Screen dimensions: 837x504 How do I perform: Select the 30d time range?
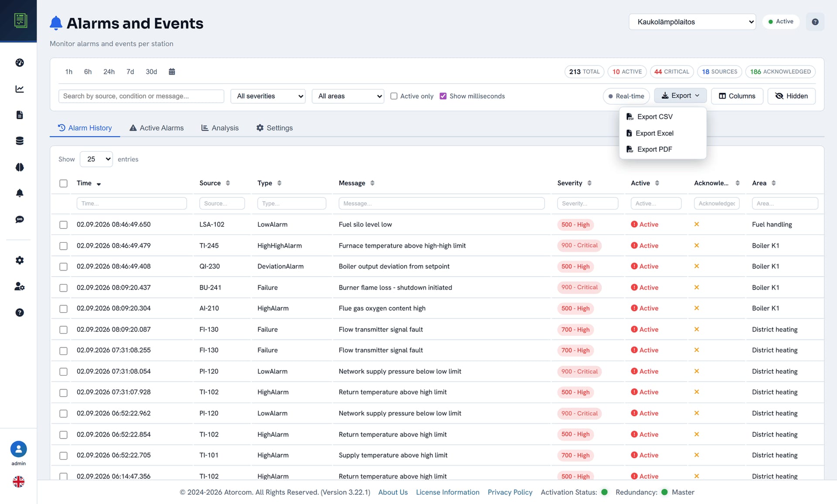pyautogui.click(x=151, y=72)
